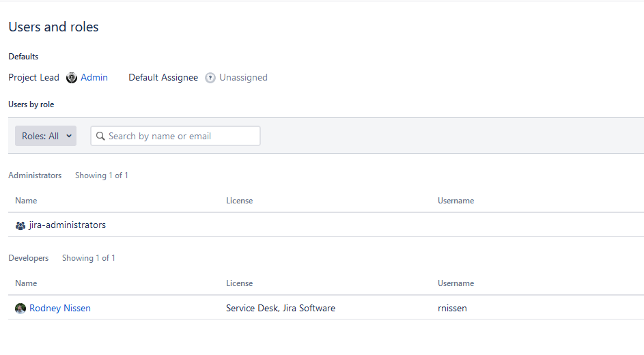The height and width of the screenshot is (355, 644).
Task: Click the Service Desk, Jira Software license cell
Action: click(281, 309)
